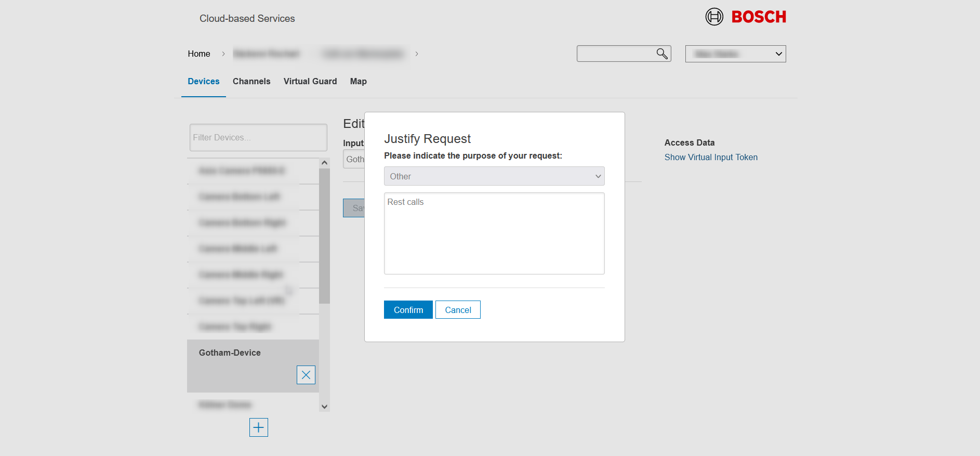Click the Home breadcrumb link
Viewport: 980px width, 456px height.
[199, 54]
